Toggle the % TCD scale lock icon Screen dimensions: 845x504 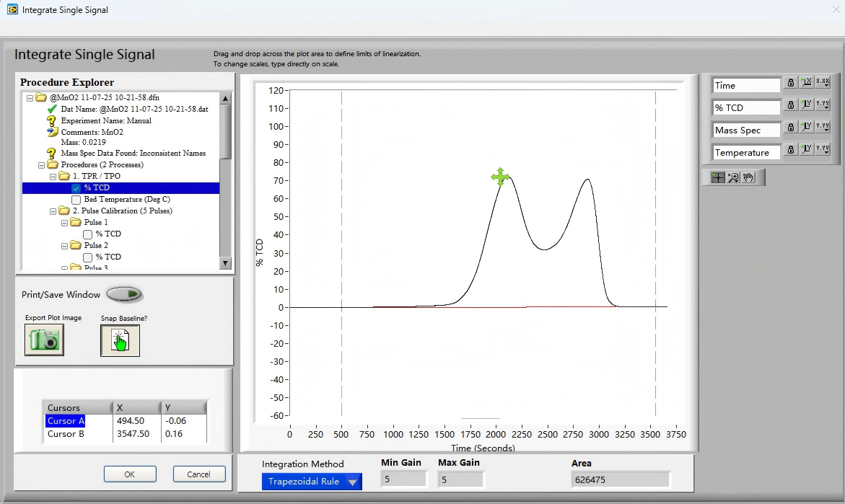point(791,105)
